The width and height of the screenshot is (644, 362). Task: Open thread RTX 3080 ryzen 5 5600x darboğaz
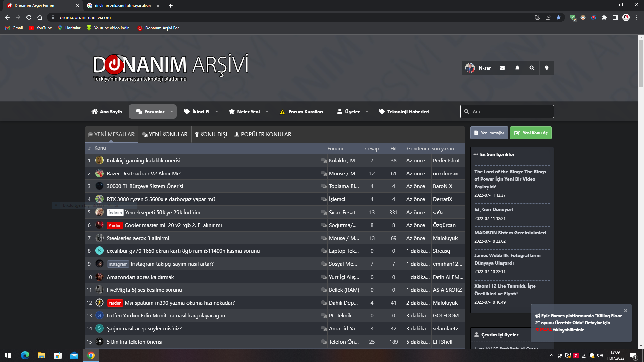tap(161, 199)
